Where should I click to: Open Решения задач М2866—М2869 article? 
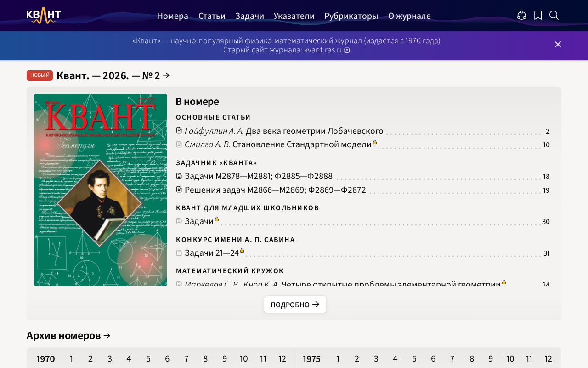coord(275,190)
